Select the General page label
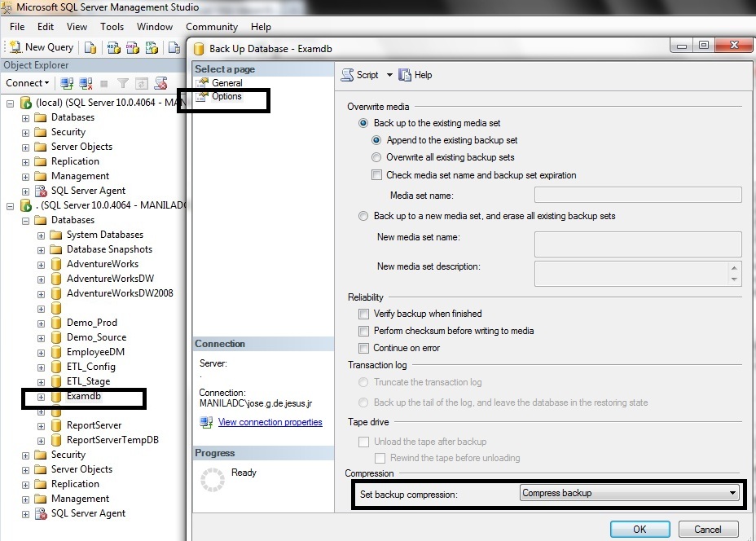This screenshot has height=541, width=756. coord(227,83)
